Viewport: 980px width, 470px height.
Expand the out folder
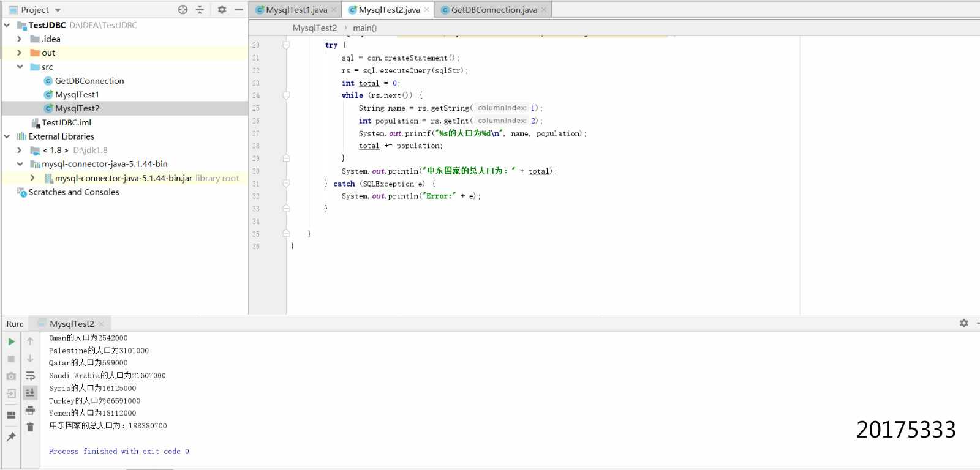[19, 53]
